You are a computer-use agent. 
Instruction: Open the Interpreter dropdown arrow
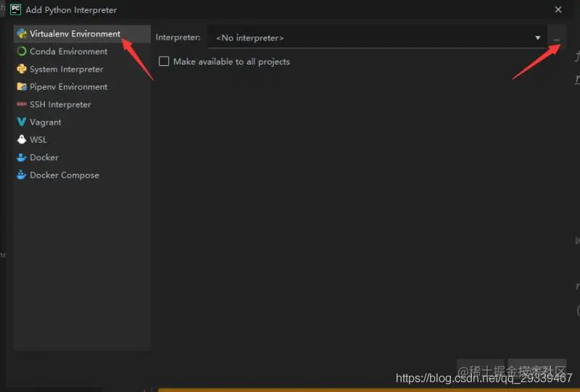pyautogui.click(x=537, y=38)
